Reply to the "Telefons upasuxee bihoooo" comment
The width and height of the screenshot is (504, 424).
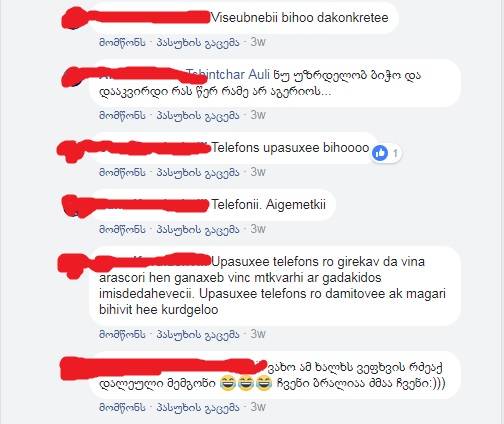click(198, 172)
